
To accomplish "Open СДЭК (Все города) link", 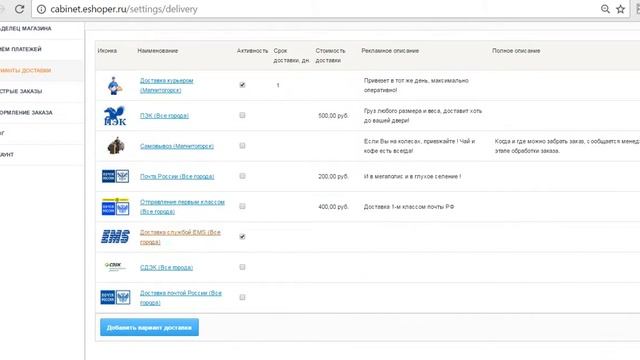I will (x=166, y=268).
